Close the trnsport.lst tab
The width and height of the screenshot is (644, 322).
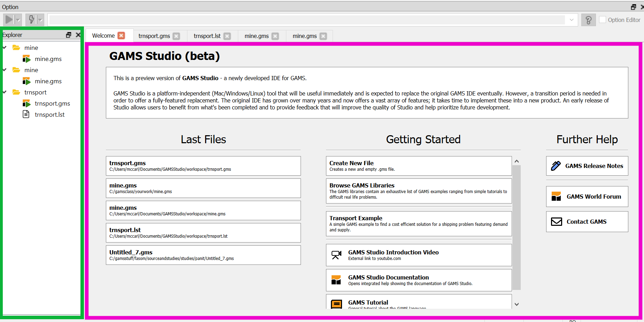pos(227,36)
